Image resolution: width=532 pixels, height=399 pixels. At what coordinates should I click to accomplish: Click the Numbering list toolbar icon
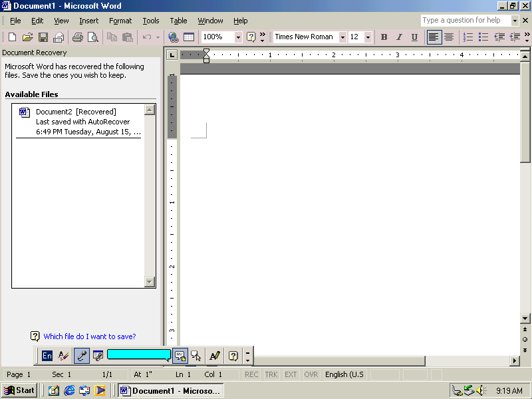468,37
